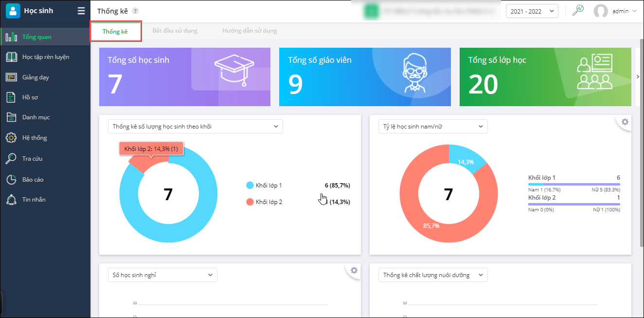Open the Giảng dạy board icon

[x=11, y=77]
